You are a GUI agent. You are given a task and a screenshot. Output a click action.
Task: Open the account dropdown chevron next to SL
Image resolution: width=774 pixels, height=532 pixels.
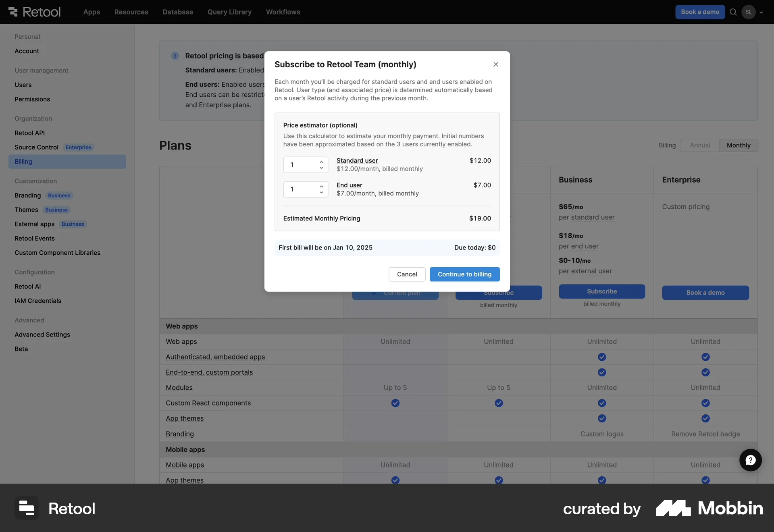point(762,12)
